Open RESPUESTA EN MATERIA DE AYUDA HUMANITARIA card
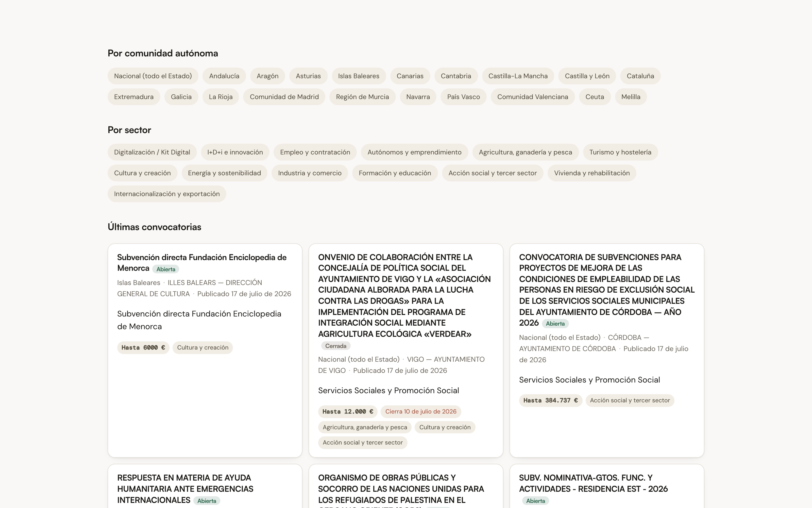The height and width of the screenshot is (508, 812). pos(185,489)
